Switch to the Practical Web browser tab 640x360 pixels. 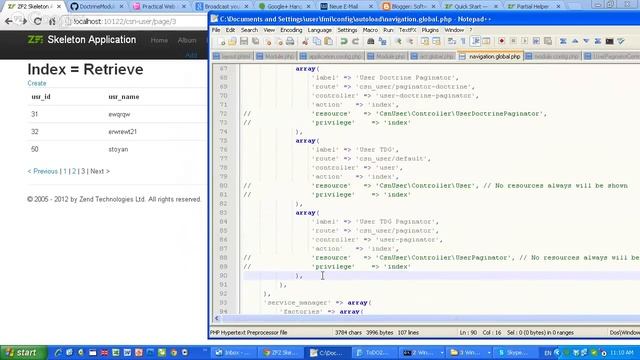pyautogui.click(x=159, y=7)
